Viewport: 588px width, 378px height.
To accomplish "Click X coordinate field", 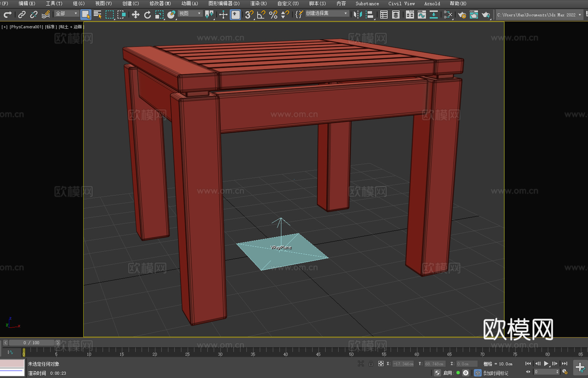I will point(403,364).
